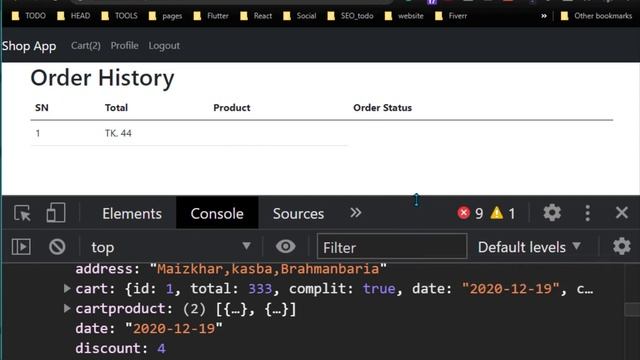Open the Social bookmarks folder
The height and width of the screenshot is (360, 640).
click(x=299, y=16)
